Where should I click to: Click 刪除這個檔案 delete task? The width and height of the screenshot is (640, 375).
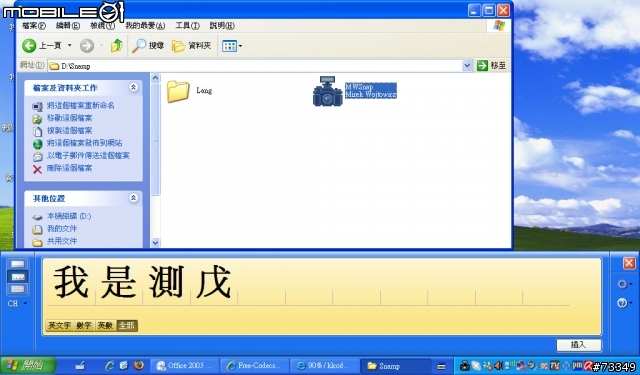[x=69, y=168]
